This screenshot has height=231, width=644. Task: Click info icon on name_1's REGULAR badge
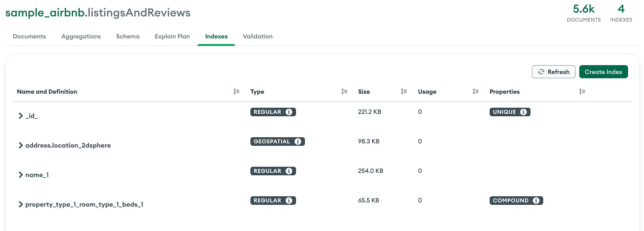click(x=289, y=171)
